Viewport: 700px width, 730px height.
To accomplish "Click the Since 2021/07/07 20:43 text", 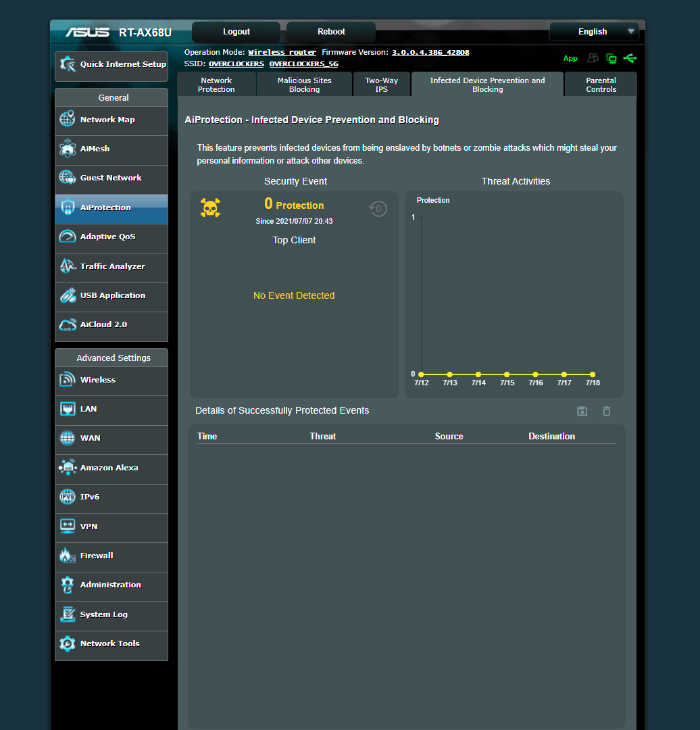I will [294, 221].
